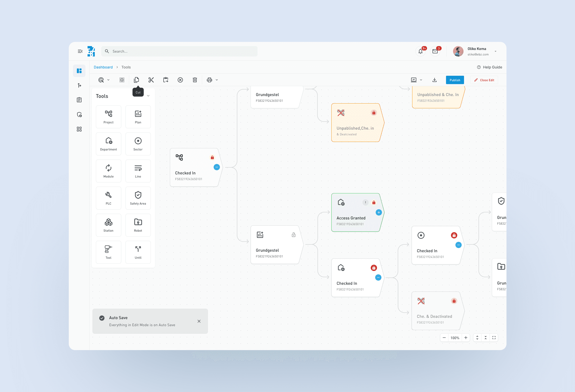Click the trash Delete icon
The image size is (575, 392).
coord(195,80)
